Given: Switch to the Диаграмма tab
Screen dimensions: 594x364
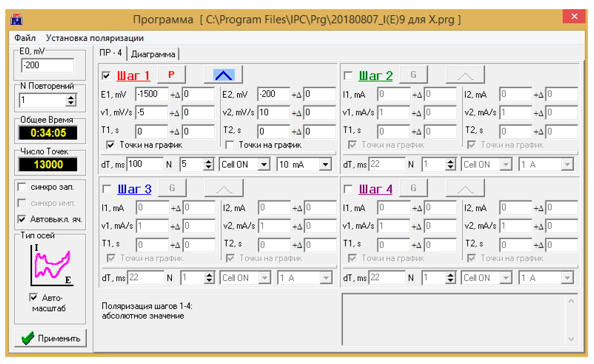Looking at the screenshot, I should pos(153,54).
